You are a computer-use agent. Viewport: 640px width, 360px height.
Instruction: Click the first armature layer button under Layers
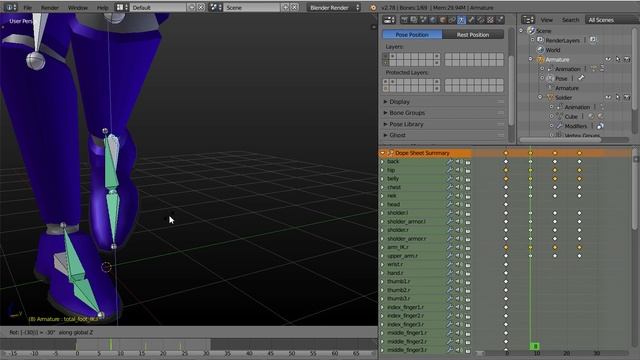coord(386,56)
